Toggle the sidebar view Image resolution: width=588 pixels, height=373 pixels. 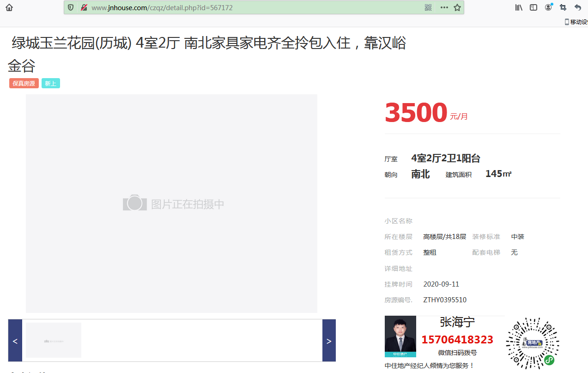coord(533,7)
